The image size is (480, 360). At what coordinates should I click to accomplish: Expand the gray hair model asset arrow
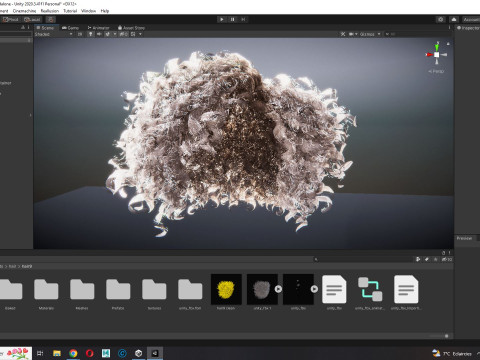(278, 289)
